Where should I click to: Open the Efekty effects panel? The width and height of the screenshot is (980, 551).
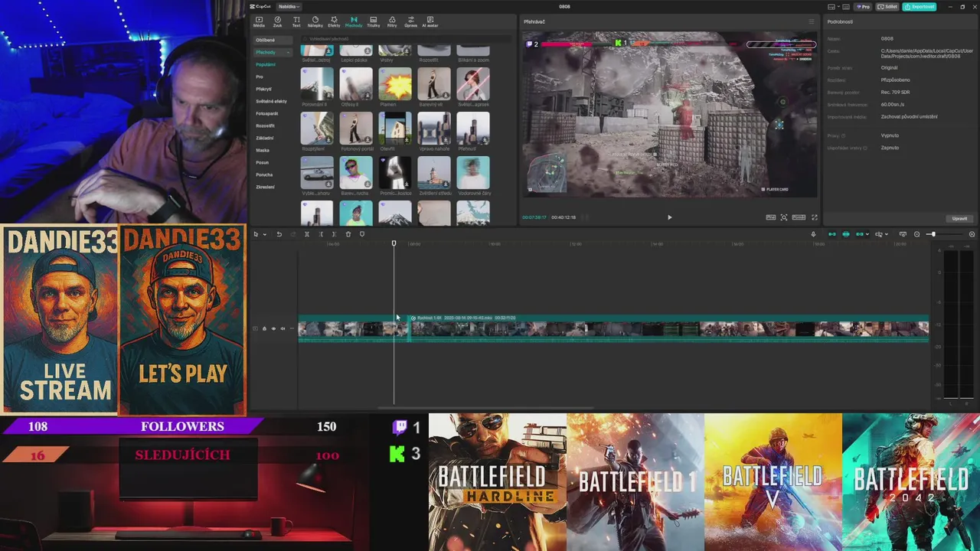click(x=334, y=21)
